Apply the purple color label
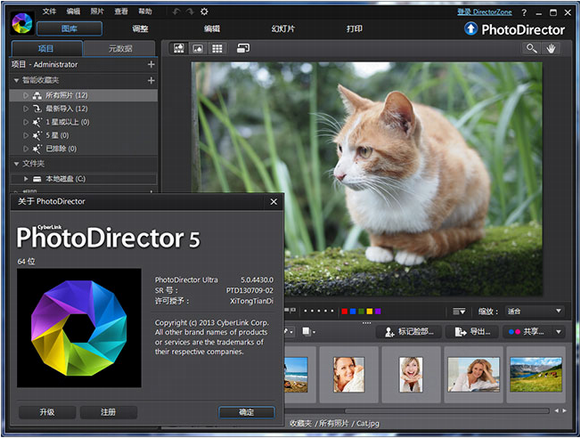This screenshot has height=438, width=580. click(378, 311)
